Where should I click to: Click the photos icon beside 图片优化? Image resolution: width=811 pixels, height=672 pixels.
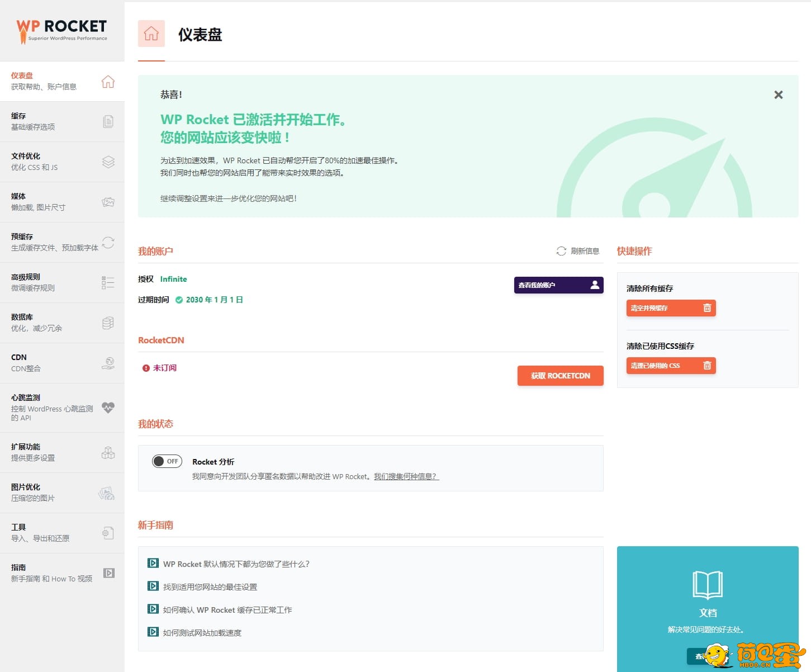pyautogui.click(x=107, y=493)
